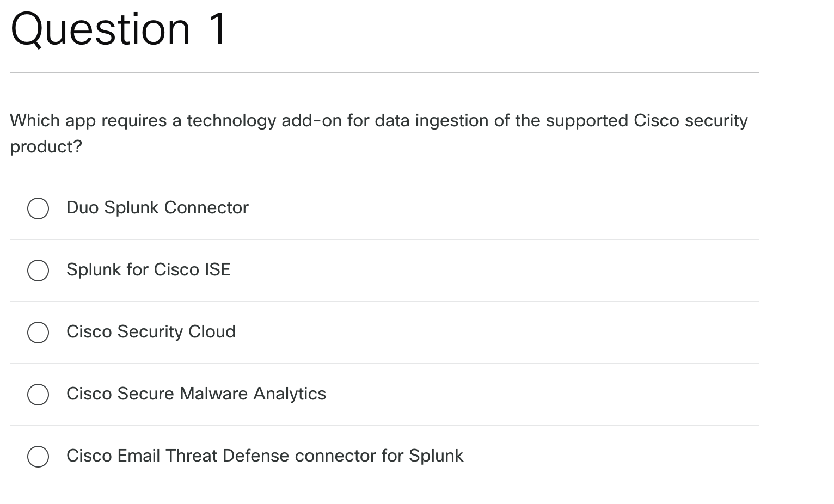
Task: Click the "Duo Splunk Connector" label text
Action: [157, 207]
